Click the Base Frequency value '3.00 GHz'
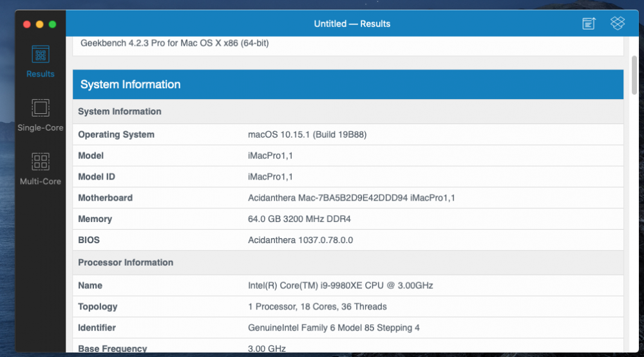This screenshot has height=357, width=644. point(267,349)
